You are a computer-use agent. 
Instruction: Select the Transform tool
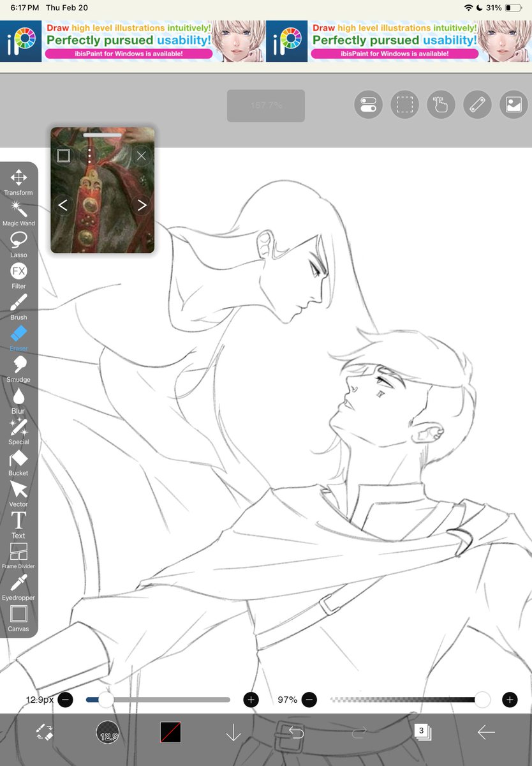tap(18, 182)
